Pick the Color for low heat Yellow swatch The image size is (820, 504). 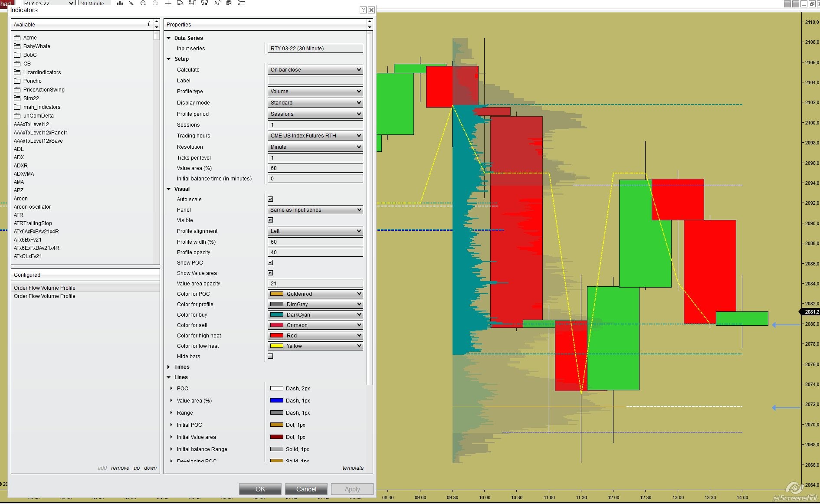(277, 346)
